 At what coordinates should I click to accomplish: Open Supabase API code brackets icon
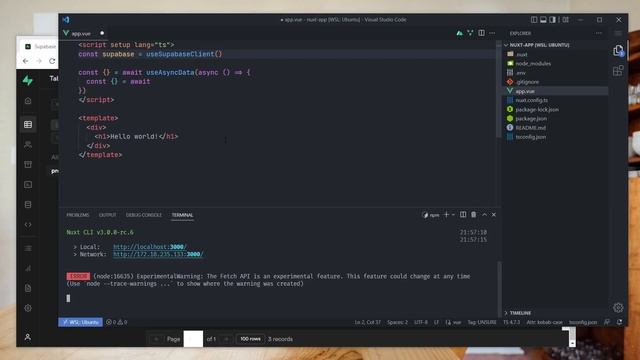click(28, 224)
